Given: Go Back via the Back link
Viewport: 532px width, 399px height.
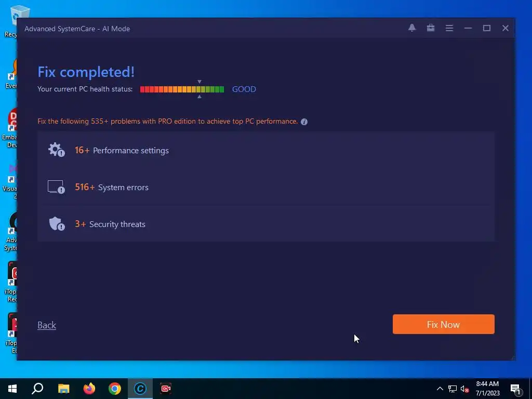Looking at the screenshot, I should 47,325.
